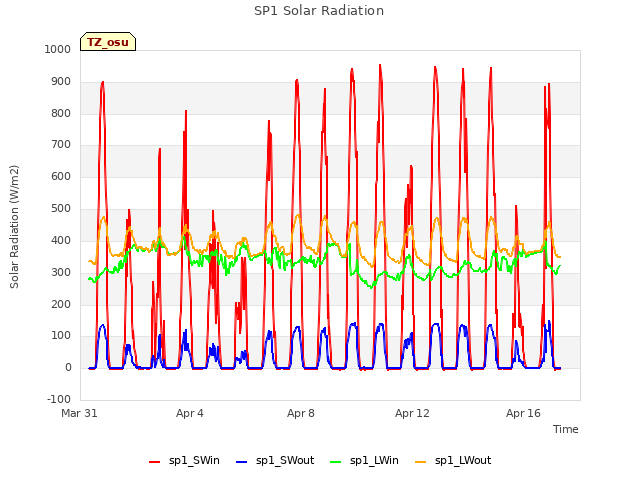Click the orange sp1_LWout legend swatch
640x480 pixels.
[x=420, y=462]
